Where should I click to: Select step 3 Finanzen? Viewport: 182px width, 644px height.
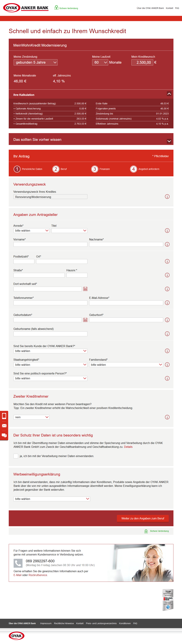pyautogui.click(x=95, y=169)
